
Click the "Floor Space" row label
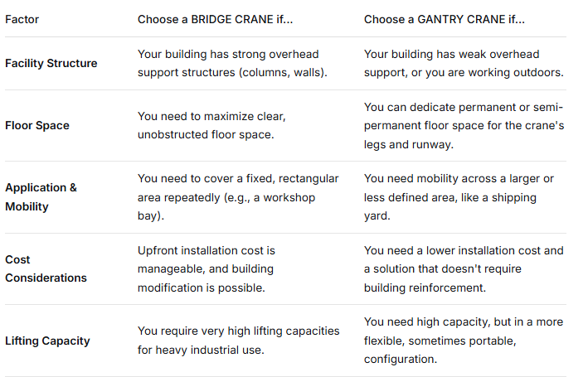pos(37,125)
